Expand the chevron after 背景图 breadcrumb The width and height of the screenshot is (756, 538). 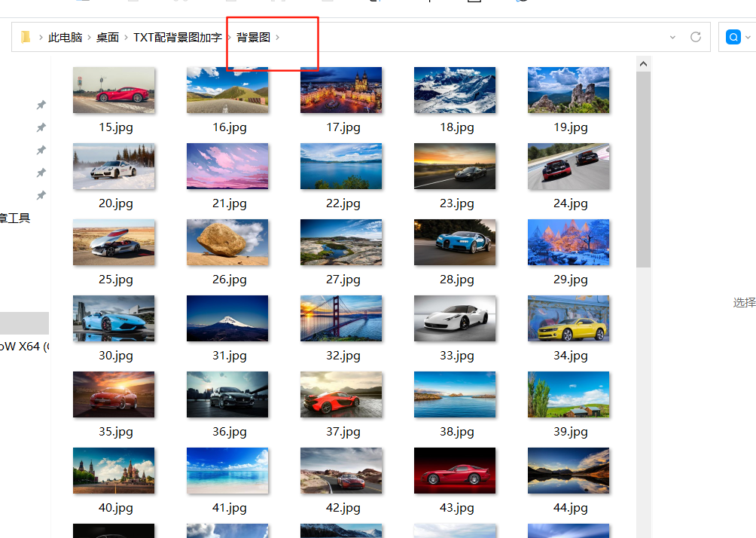pos(278,37)
